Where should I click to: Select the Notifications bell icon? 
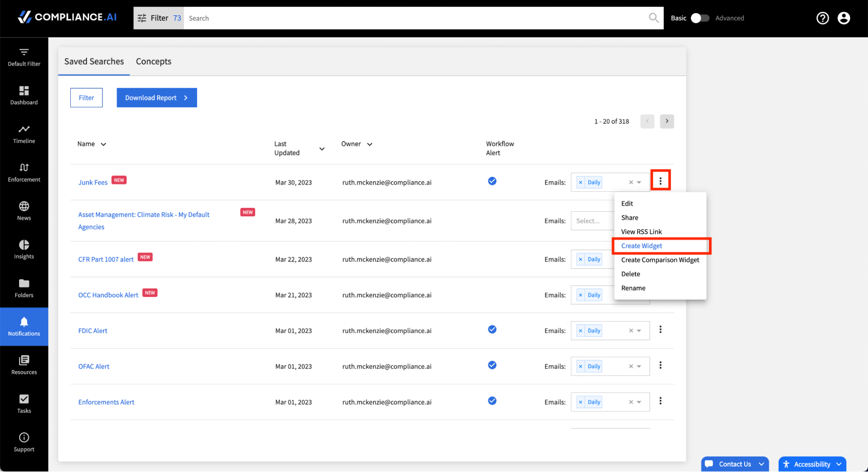tap(24, 322)
